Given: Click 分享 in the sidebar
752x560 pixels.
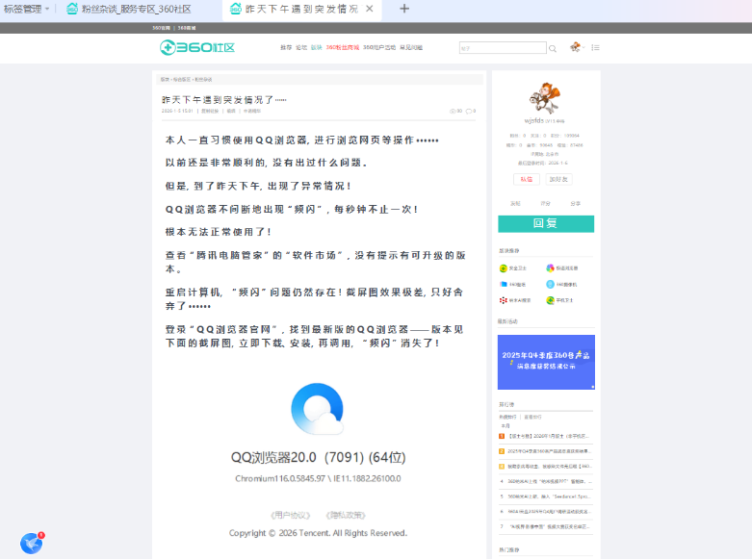Looking at the screenshot, I should tap(576, 204).
